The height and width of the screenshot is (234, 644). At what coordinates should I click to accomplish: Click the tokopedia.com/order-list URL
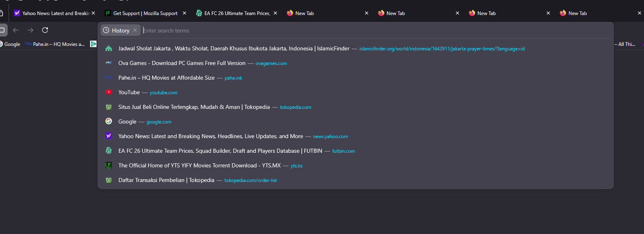251,180
